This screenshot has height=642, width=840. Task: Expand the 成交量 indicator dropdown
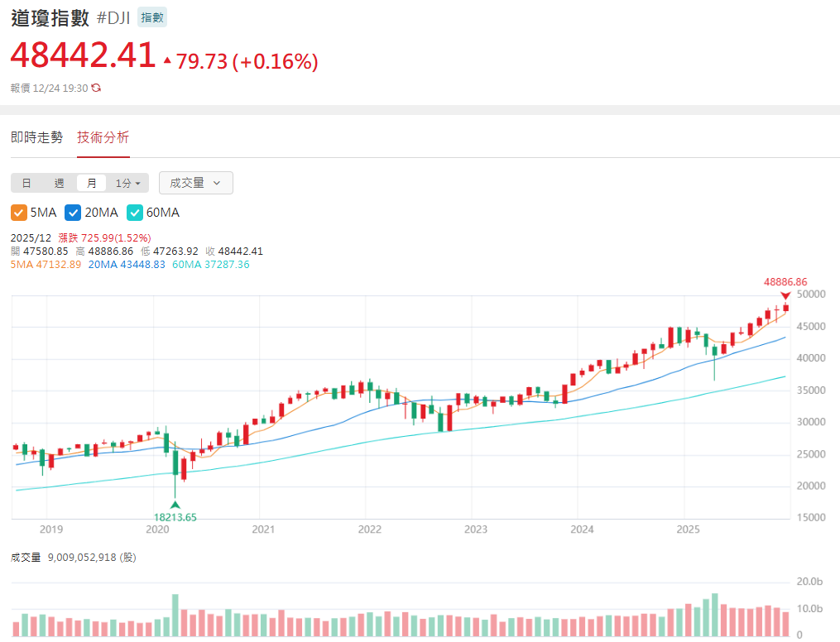(195, 183)
